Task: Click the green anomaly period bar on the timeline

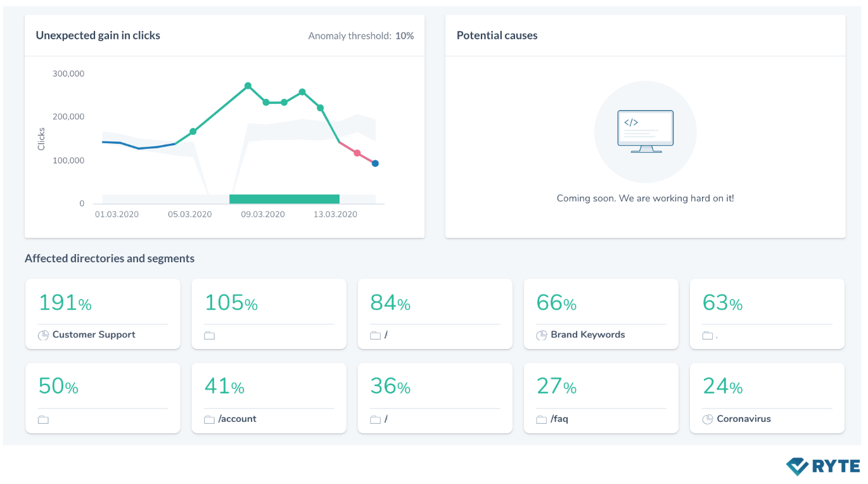Action: pos(284,199)
